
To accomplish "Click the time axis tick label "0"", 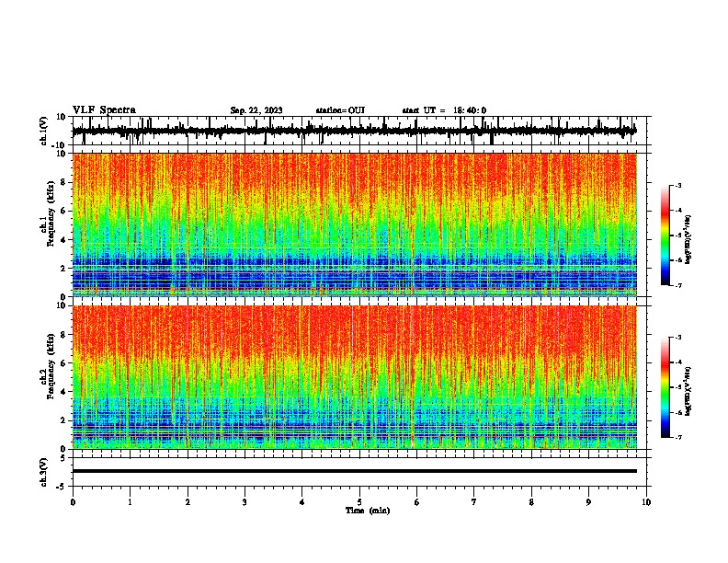I will point(73,502).
